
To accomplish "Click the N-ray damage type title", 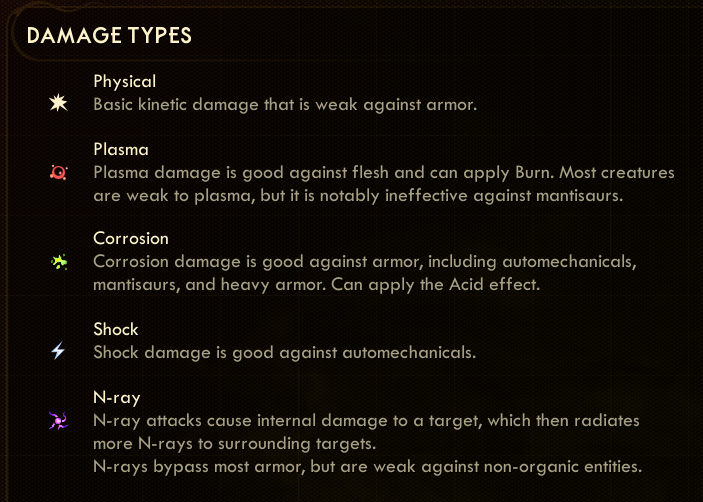I will click(117, 398).
